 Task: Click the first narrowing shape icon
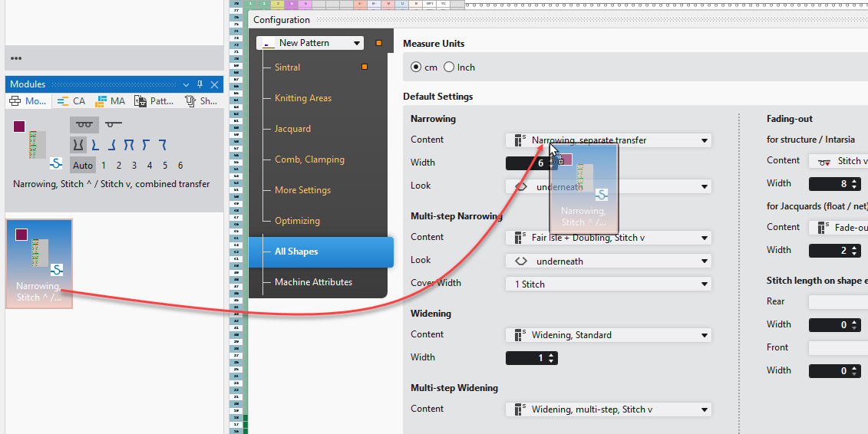coord(78,144)
